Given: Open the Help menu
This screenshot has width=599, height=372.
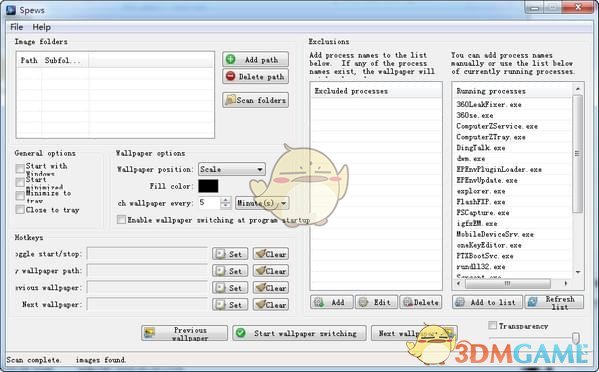Looking at the screenshot, I should [42, 27].
